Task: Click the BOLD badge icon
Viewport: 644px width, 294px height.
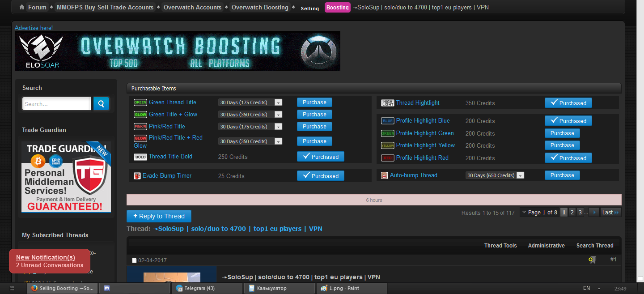Action: coord(140,157)
